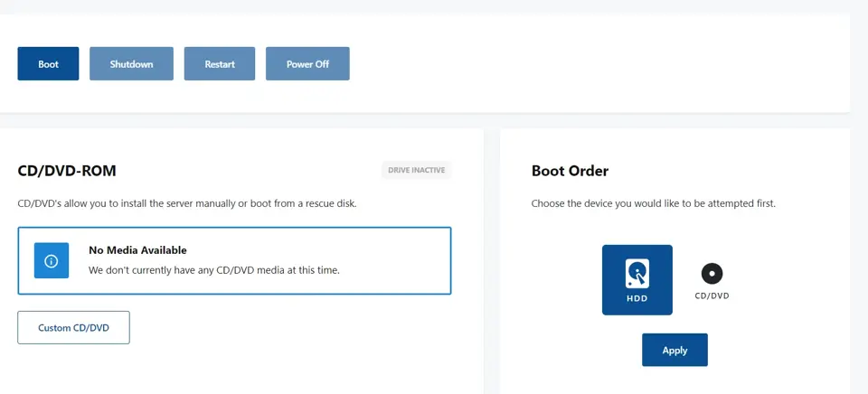Viewport: 868px width, 394px height.
Task: Click the Shutdown button
Action: (131, 63)
